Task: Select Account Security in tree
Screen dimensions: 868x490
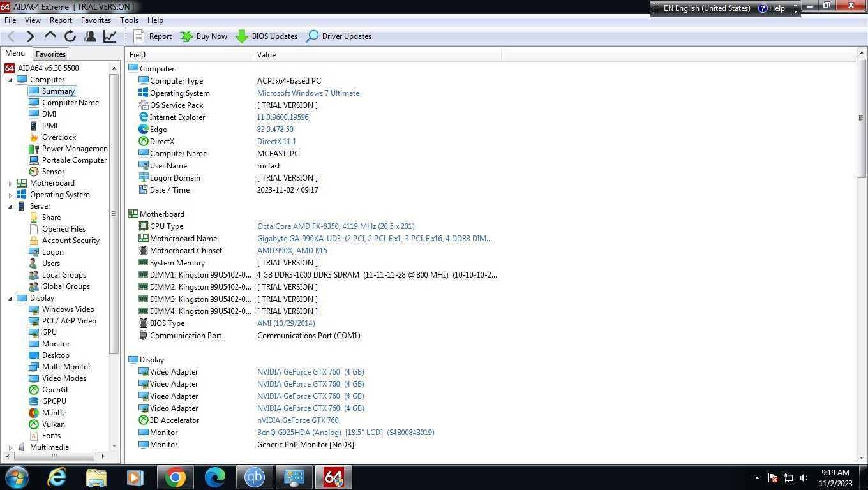Action: tap(71, 241)
